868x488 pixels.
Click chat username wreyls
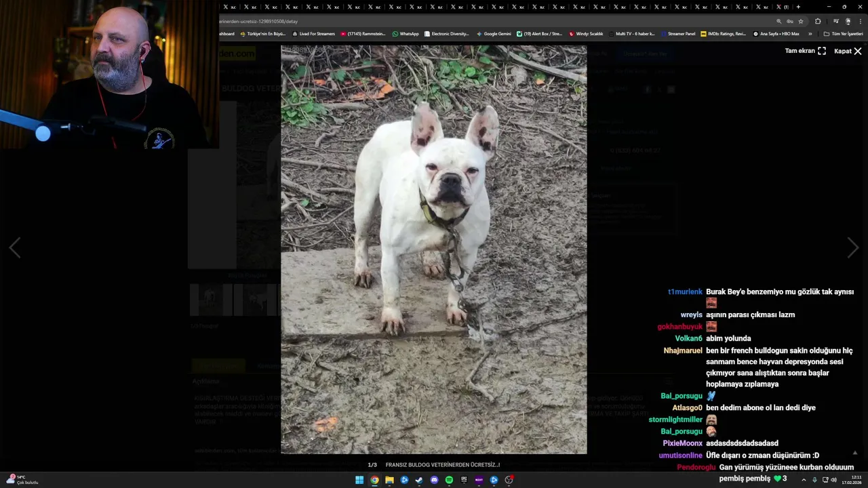pyautogui.click(x=692, y=314)
